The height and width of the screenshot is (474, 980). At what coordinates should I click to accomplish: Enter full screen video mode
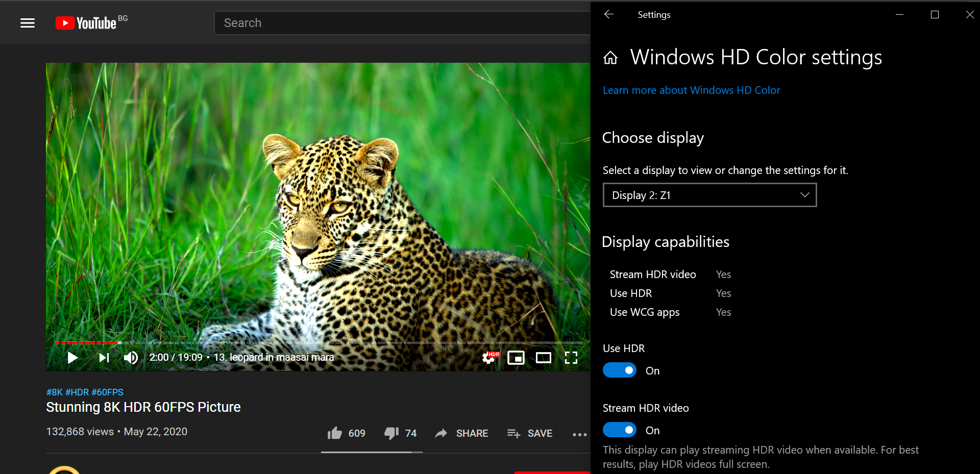[x=571, y=358]
